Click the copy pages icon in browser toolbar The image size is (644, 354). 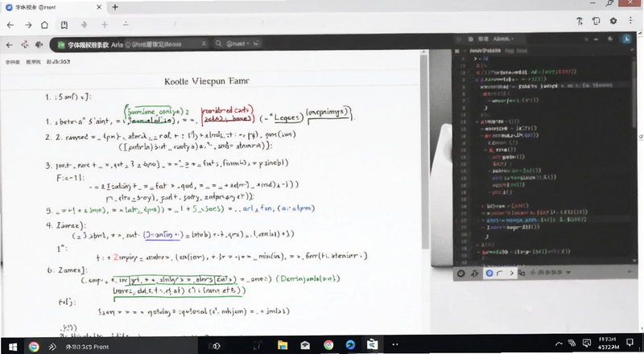pos(596,21)
